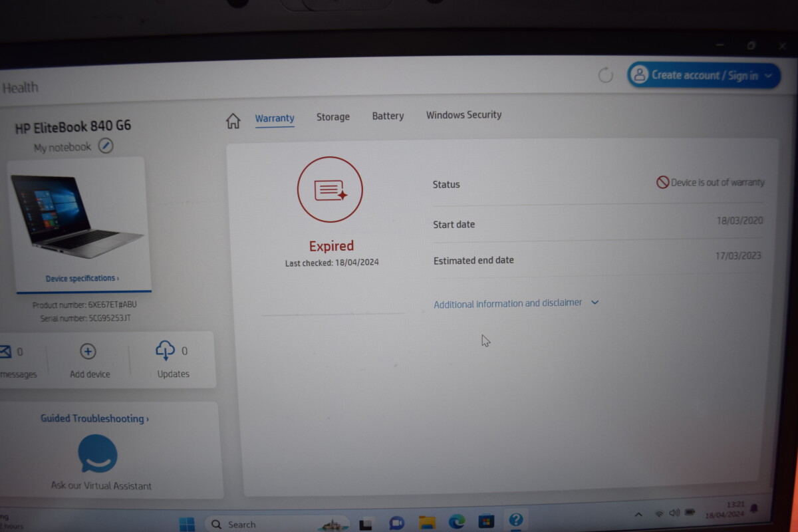Restore down the HP Support Assistant window
798x532 pixels.
751,45
